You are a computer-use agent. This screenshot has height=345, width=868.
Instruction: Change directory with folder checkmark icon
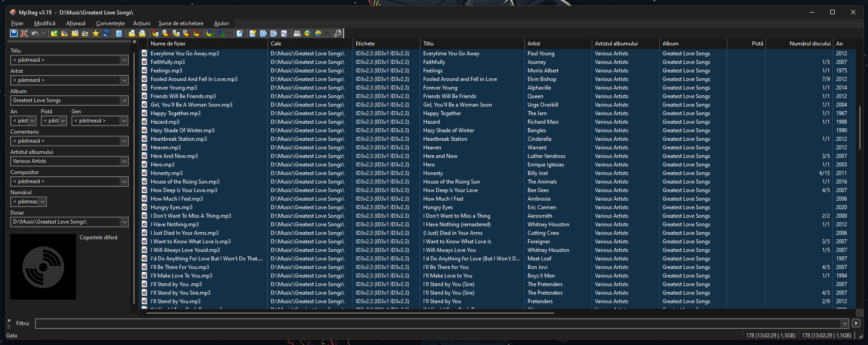pyautogui.click(x=54, y=33)
